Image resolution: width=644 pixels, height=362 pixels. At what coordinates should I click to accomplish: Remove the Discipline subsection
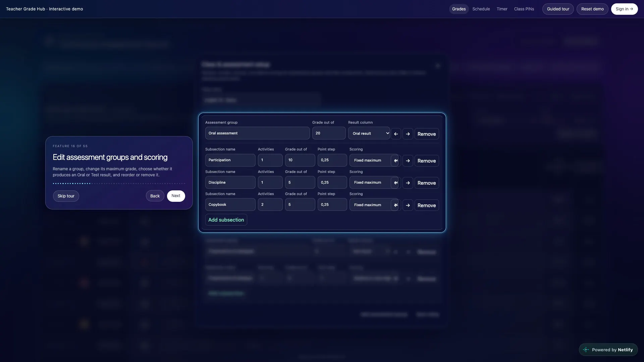(426, 183)
